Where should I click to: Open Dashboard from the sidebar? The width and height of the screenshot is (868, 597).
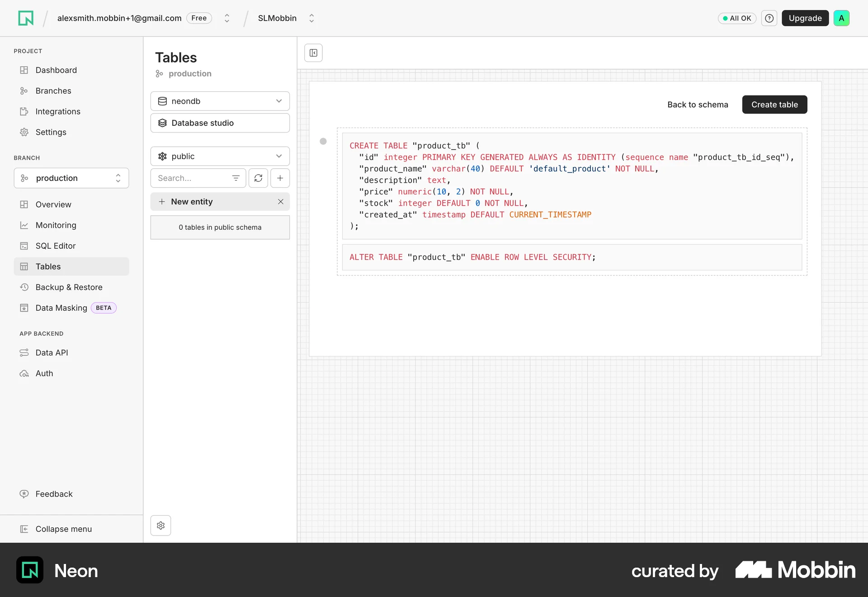[x=71, y=70]
